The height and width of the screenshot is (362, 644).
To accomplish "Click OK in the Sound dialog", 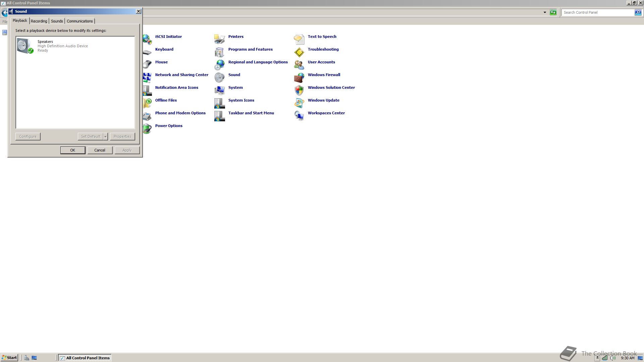I will coord(73,150).
